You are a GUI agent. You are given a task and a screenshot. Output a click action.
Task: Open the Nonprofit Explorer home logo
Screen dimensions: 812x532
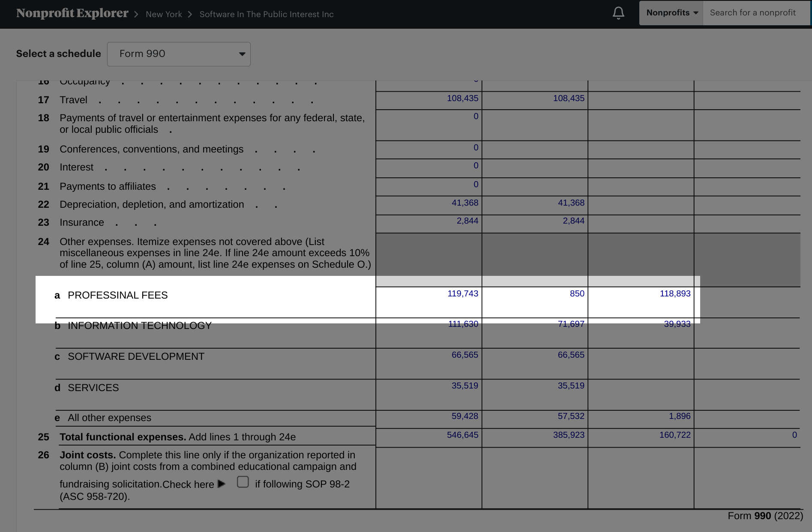click(72, 13)
